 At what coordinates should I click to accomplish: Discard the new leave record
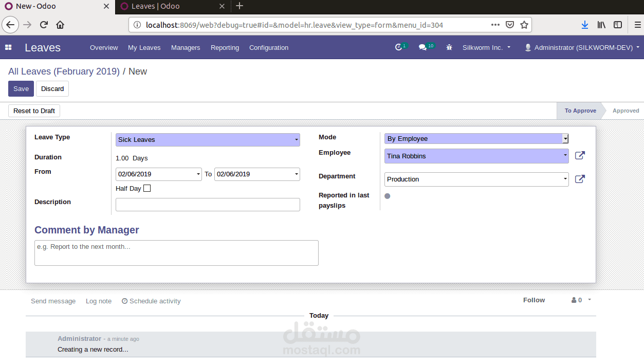(x=52, y=88)
